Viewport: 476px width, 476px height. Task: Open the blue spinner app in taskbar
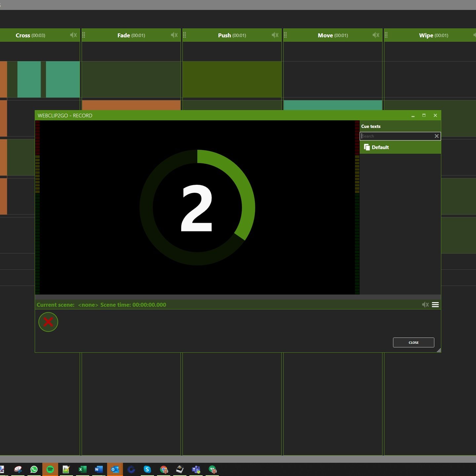point(131,469)
